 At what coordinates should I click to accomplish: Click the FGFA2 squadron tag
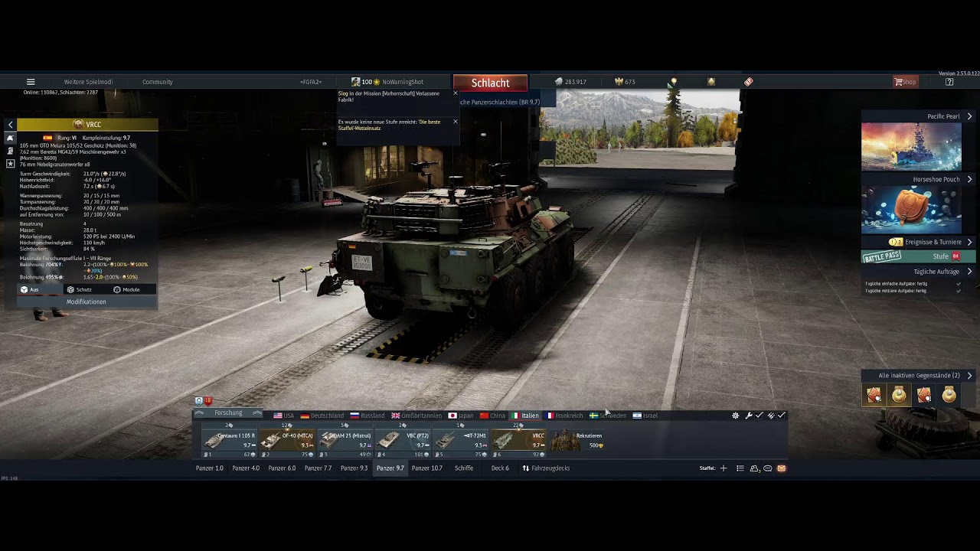coord(311,82)
